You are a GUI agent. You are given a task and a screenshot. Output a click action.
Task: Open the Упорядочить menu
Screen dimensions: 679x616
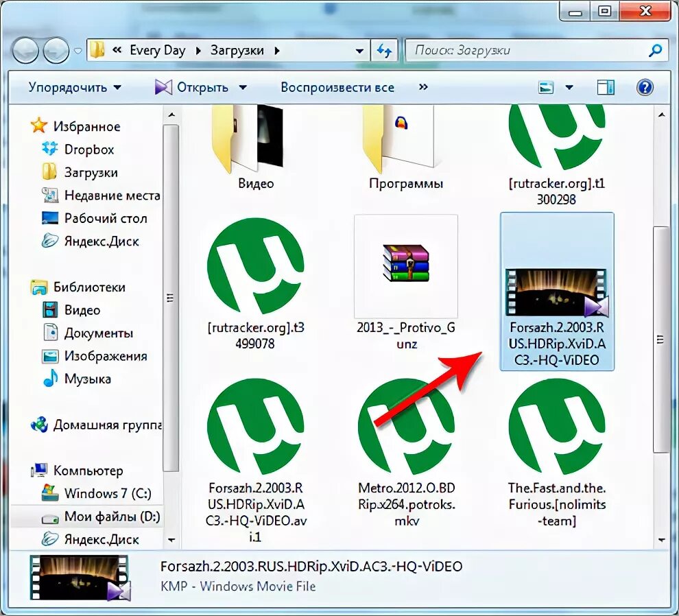75,88
